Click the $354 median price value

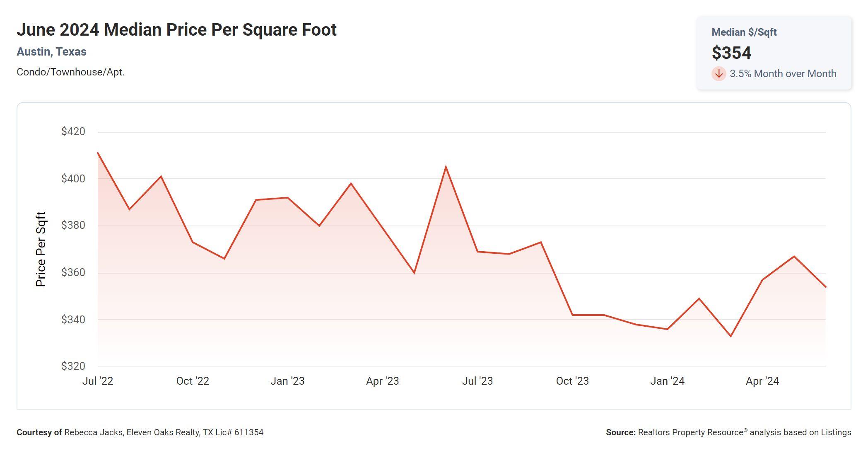(x=731, y=53)
